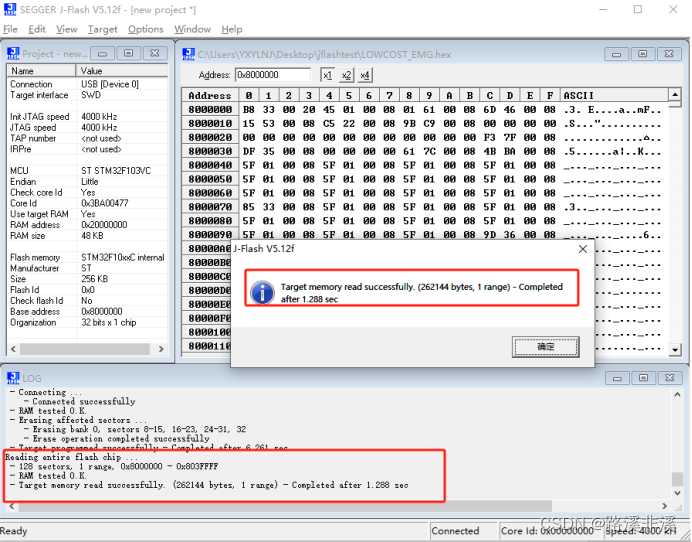Click LOG panel scroll down arrow

point(677,493)
